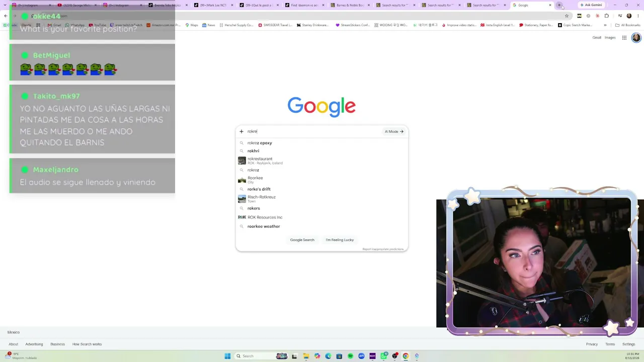Click Report inappropriate predictions link
This screenshot has height=362, width=644.
pyautogui.click(x=383, y=249)
